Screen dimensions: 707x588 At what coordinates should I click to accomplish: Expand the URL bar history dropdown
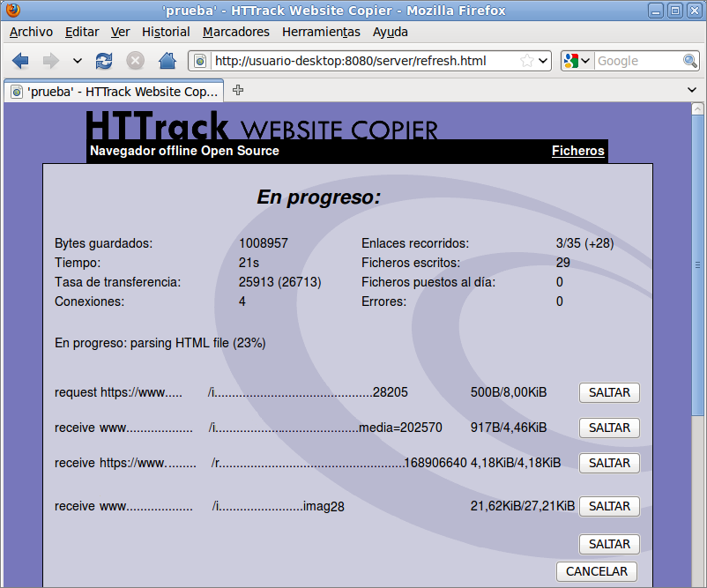coord(543,61)
